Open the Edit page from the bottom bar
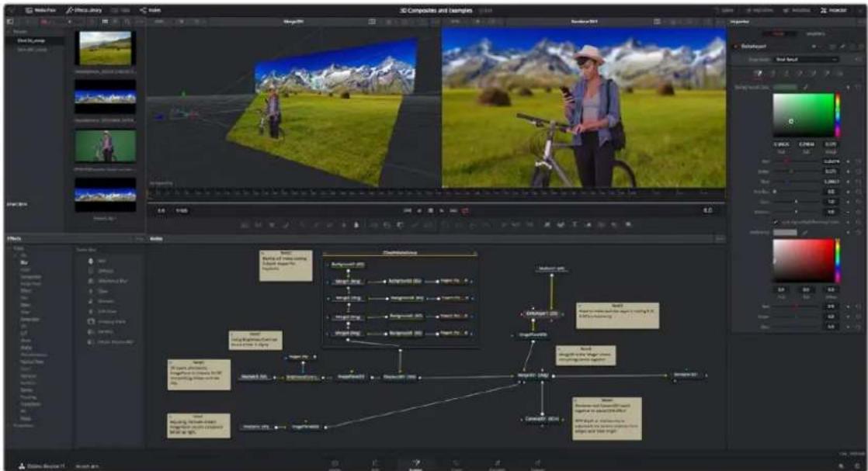The image size is (868, 471). 375,465
